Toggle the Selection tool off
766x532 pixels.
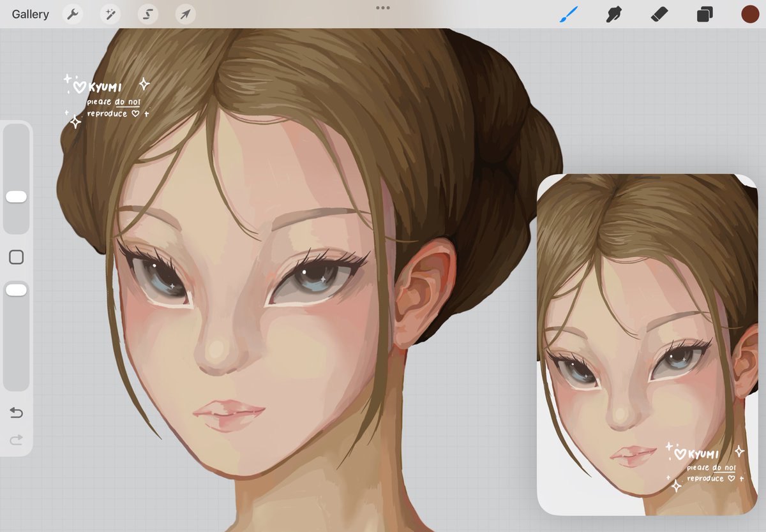coord(147,14)
